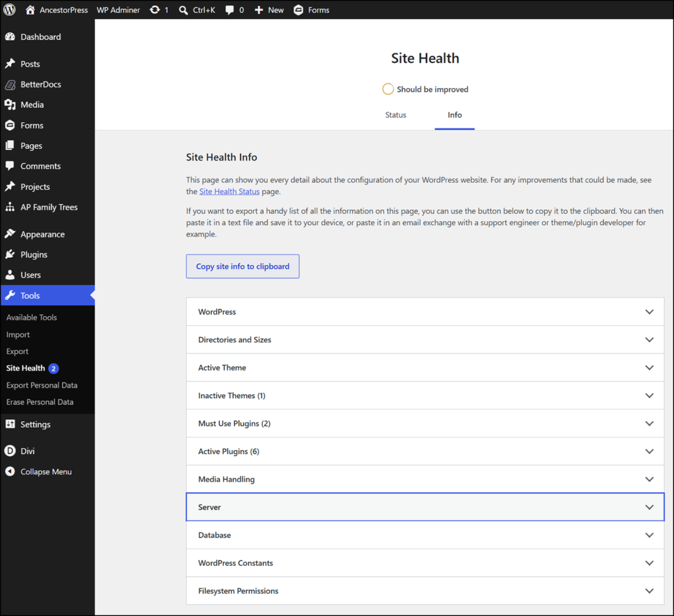Click the Projects pushpin icon
Viewport: 674px width, 616px height.
tap(10, 186)
